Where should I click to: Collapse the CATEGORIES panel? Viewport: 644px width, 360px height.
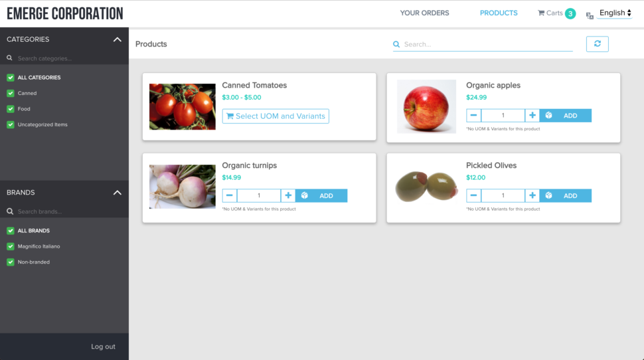[118, 39]
